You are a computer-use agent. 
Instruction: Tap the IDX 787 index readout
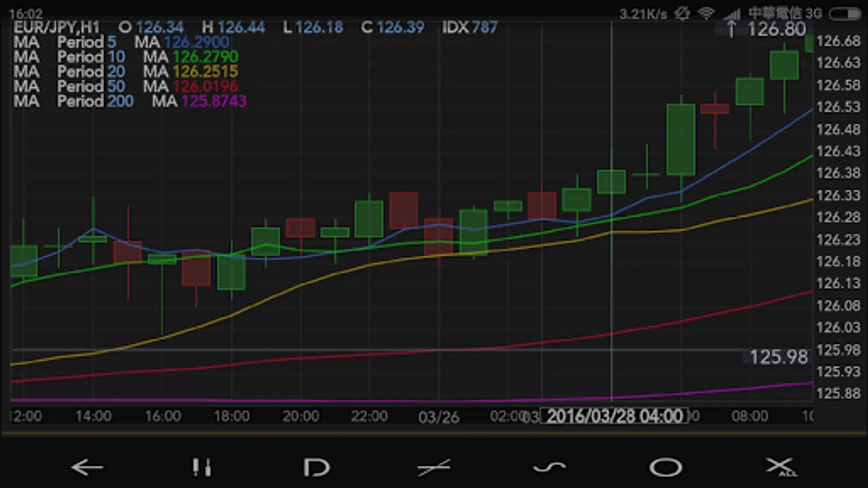tap(470, 27)
